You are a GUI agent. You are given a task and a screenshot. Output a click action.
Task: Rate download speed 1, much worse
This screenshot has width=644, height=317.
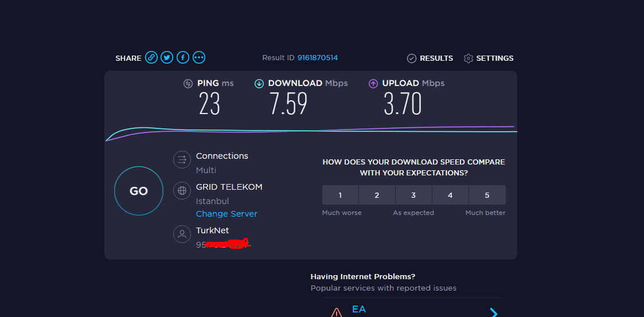coord(340,195)
